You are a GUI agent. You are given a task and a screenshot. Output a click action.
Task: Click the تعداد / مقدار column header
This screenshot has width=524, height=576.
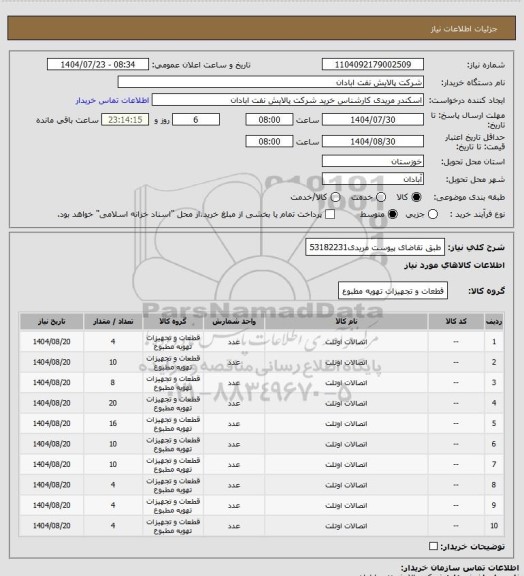pyautogui.click(x=113, y=321)
